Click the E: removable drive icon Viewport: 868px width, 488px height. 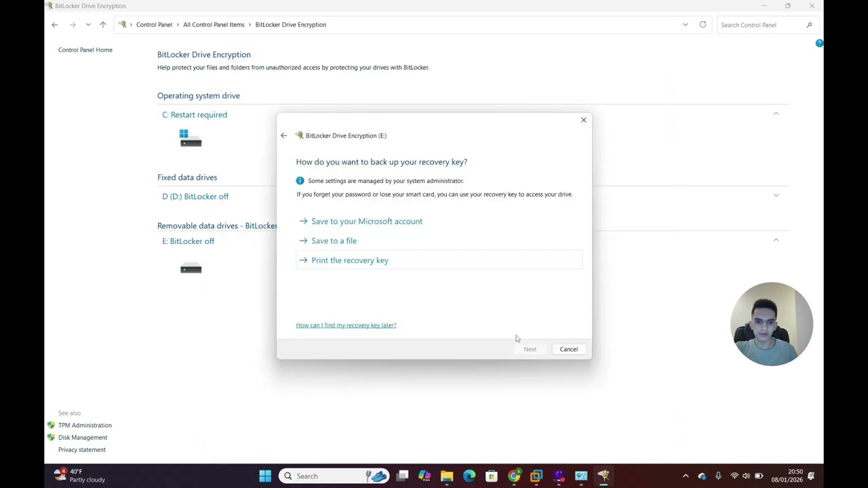[x=191, y=268]
